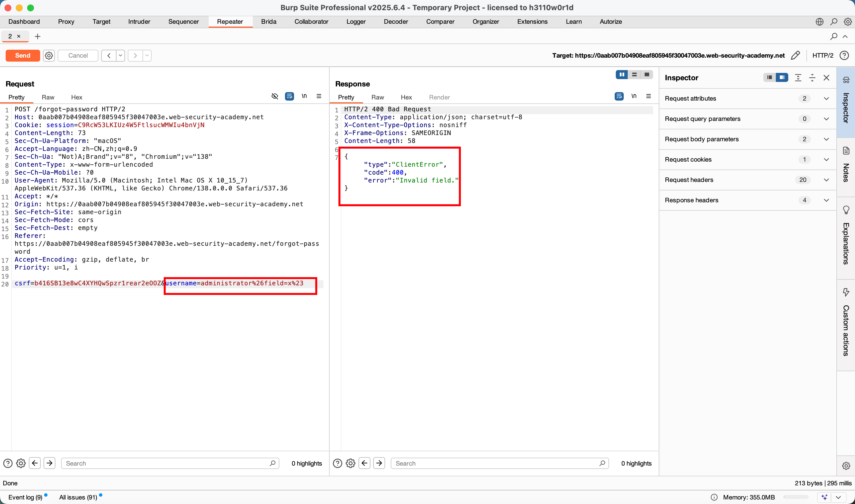Switch to Intruder tab

(139, 22)
